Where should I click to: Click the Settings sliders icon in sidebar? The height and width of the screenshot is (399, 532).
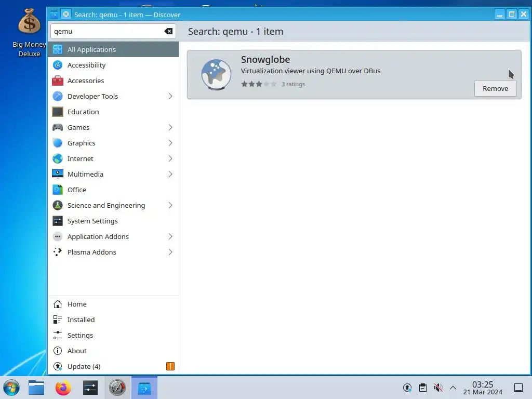click(58, 336)
